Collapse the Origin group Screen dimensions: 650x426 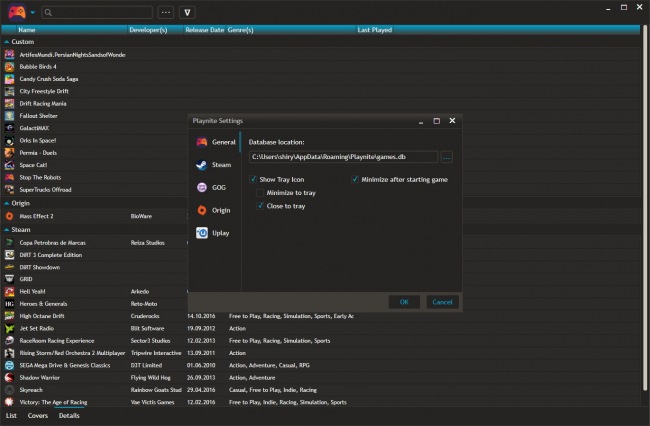pyautogui.click(x=6, y=203)
